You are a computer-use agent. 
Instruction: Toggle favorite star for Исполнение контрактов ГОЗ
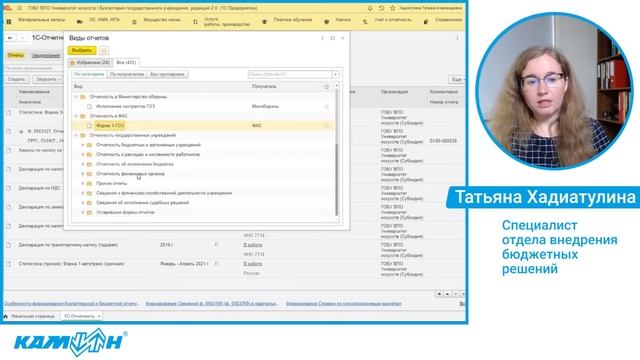(327, 107)
